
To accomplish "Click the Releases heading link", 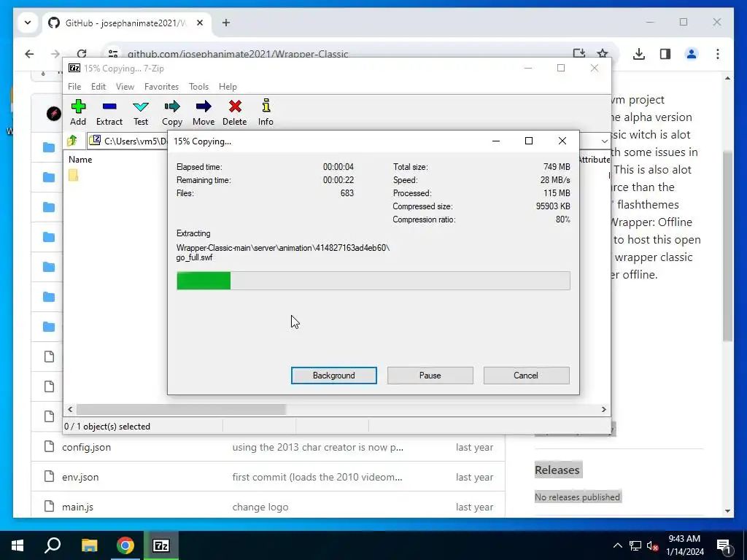I will coord(557,470).
